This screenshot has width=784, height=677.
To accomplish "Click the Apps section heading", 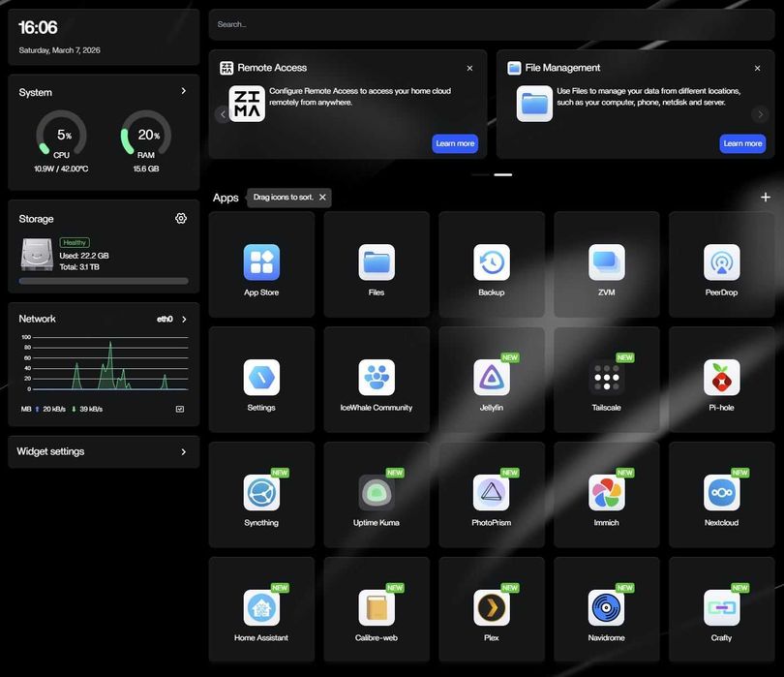I will point(226,198).
